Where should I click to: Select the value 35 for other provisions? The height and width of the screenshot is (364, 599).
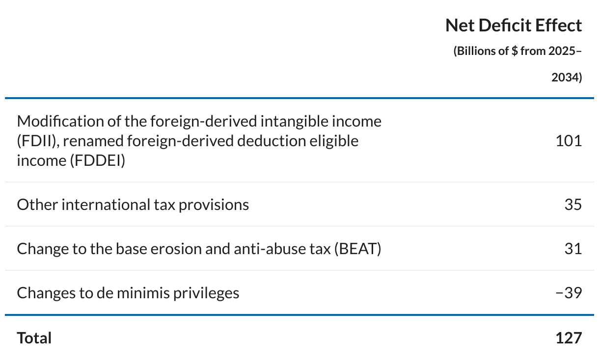click(x=573, y=205)
